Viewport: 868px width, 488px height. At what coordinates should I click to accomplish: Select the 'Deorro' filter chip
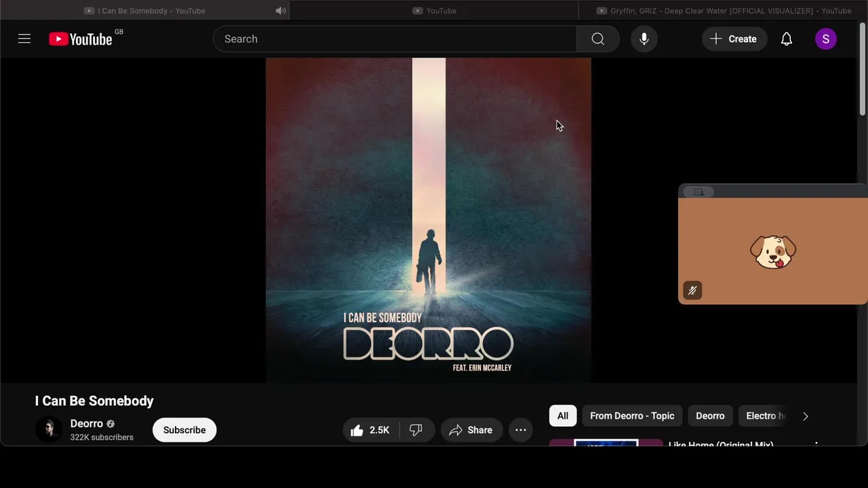(x=710, y=415)
